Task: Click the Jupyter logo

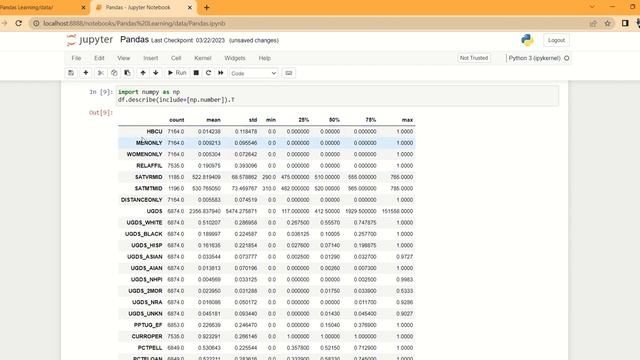Action: click(x=90, y=40)
